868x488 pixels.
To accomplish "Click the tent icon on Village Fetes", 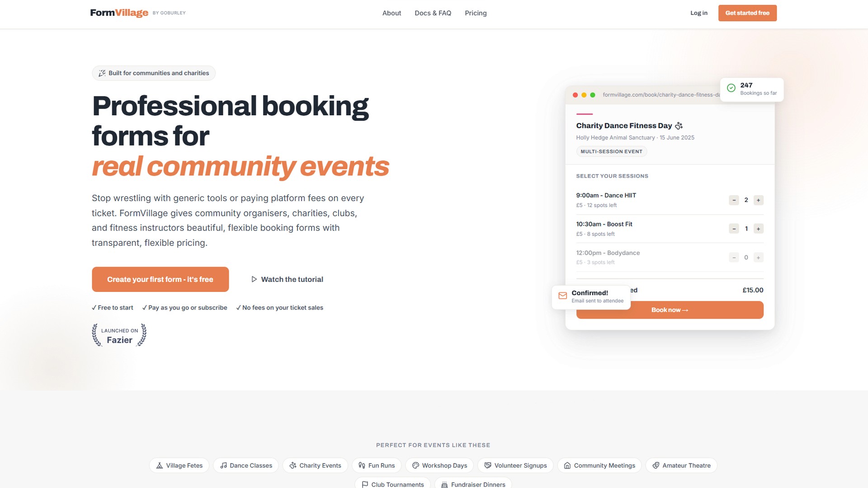I will click(x=159, y=465).
